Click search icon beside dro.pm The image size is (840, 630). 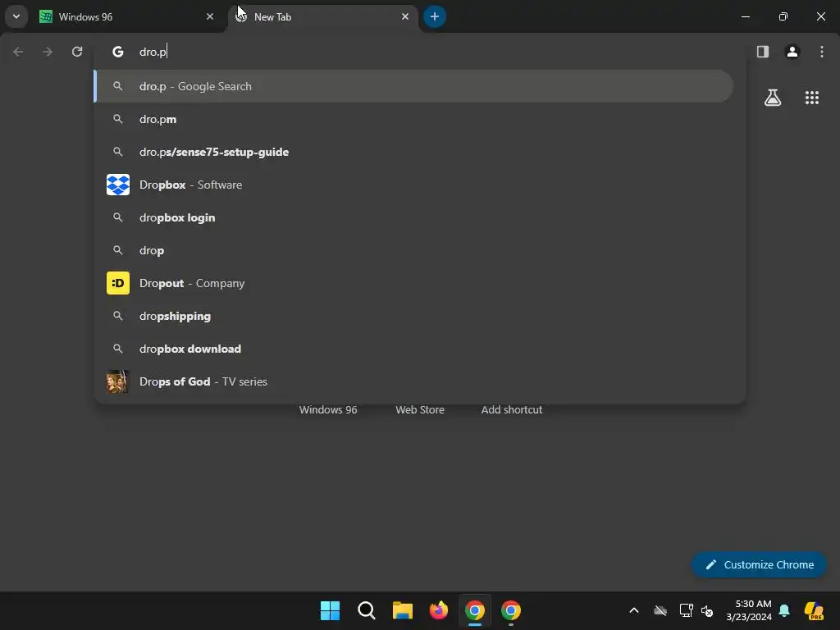[118, 119]
